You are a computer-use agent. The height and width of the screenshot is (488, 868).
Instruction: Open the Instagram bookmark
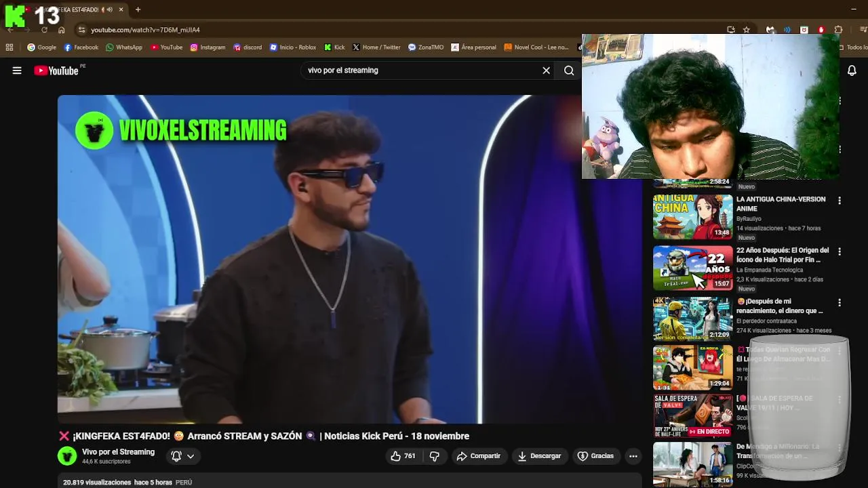pos(208,47)
